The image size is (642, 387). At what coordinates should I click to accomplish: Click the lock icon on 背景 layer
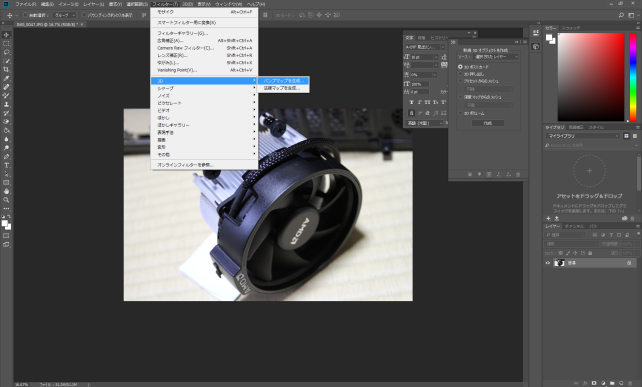pos(629,263)
